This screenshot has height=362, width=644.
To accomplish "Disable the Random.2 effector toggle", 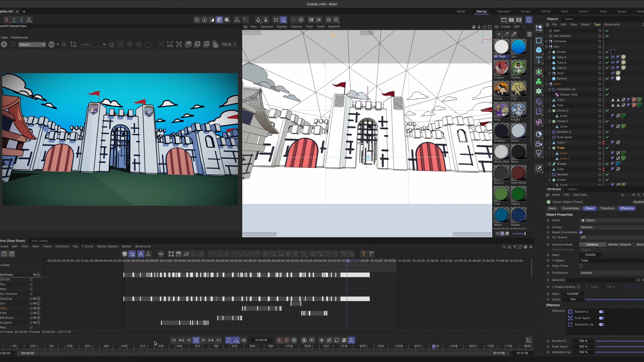I will tap(601, 312).
